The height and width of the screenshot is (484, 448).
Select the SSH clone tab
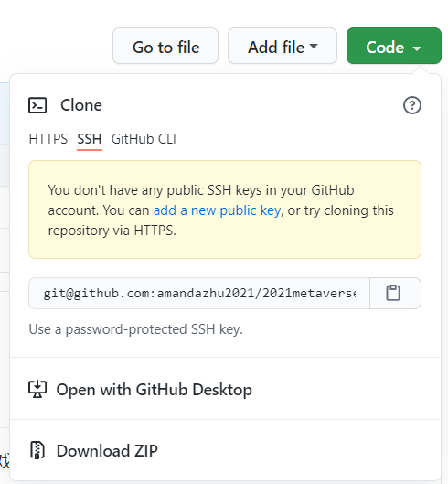[90, 139]
